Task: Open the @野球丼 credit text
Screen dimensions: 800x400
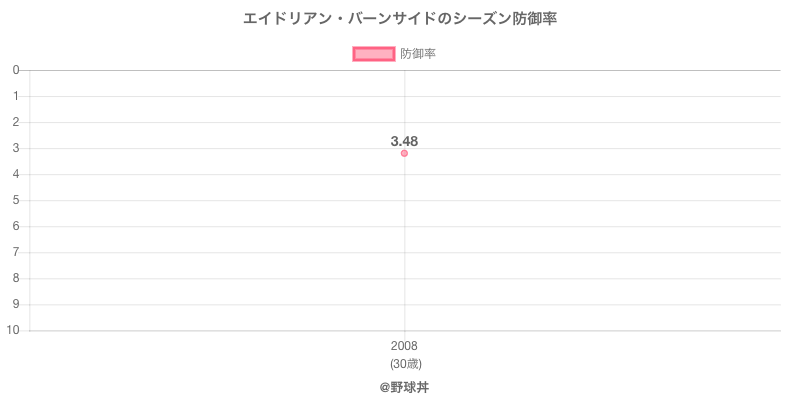Action: point(404,386)
